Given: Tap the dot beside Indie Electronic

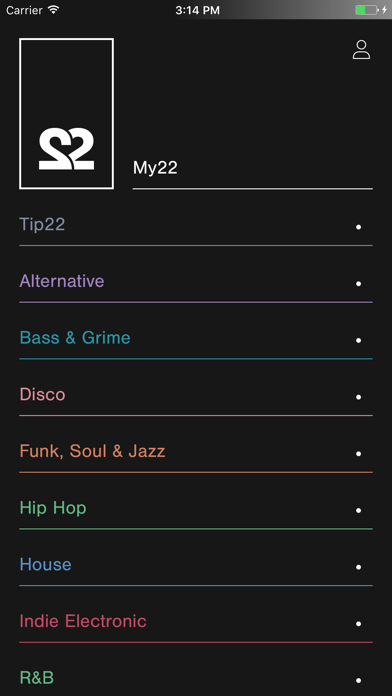Looking at the screenshot, I should (358, 624).
